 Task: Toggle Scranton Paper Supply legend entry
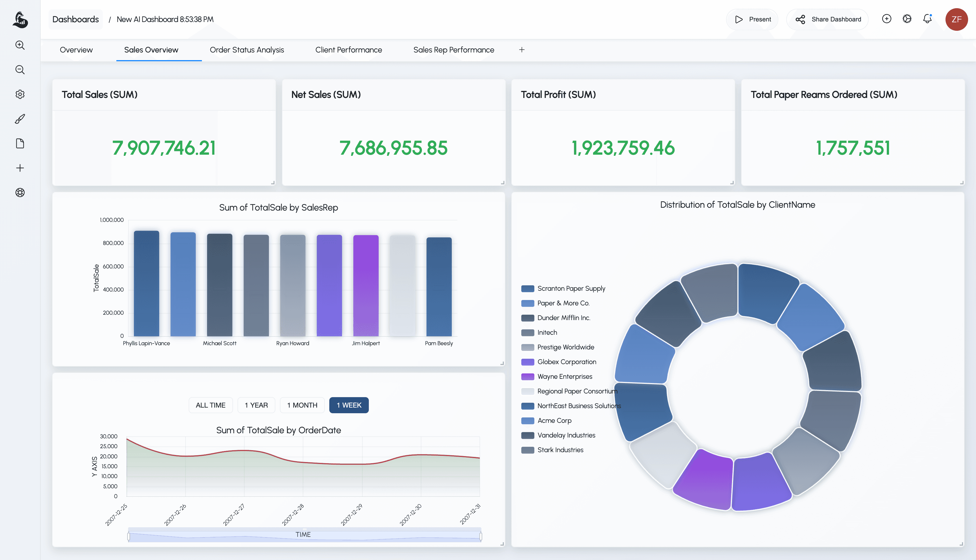tap(571, 288)
